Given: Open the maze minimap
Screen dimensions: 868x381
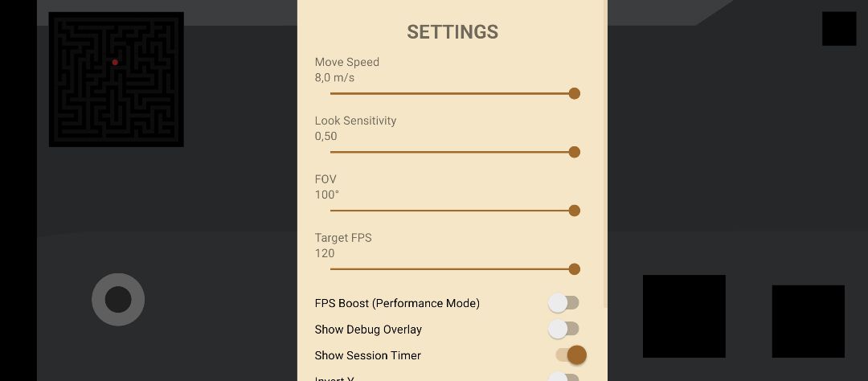Looking at the screenshot, I should (x=117, y=80).
